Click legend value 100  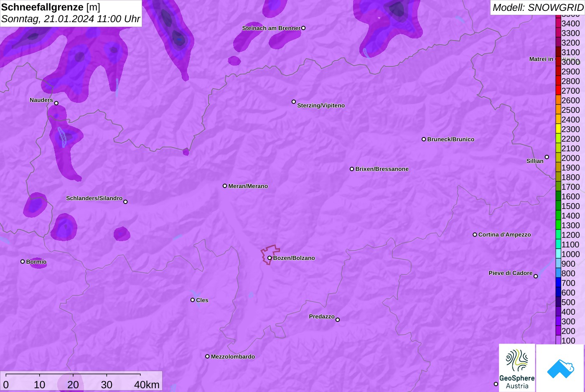tap(568, 341)
